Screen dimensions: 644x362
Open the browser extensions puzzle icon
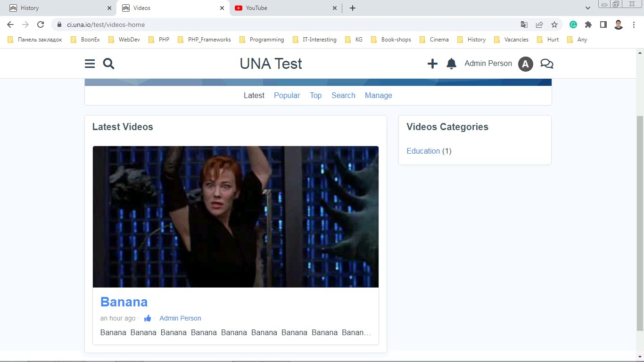(588, 25)
